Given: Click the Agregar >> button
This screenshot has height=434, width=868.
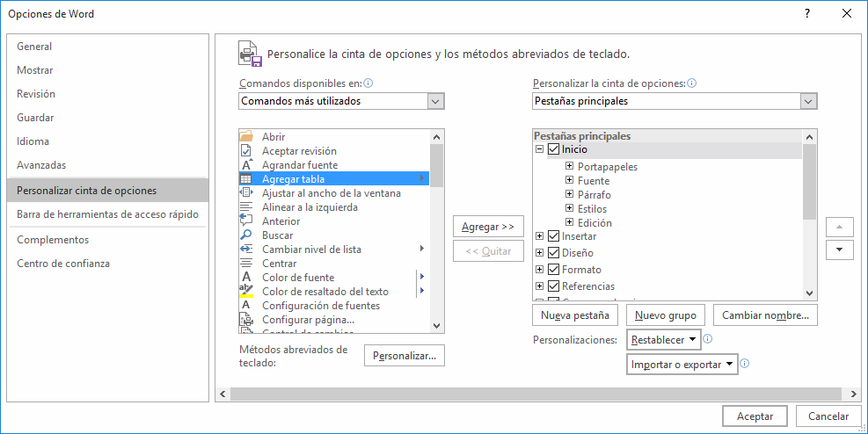Looking at the screenshot, I should click(x=488, y=227).
